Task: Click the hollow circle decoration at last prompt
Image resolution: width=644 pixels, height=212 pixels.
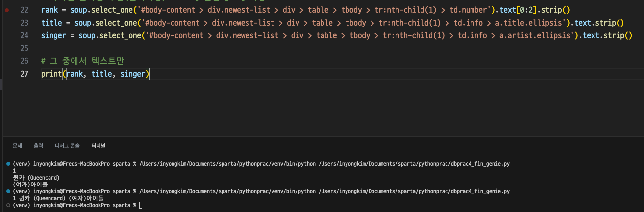Action: coord(8,205)
